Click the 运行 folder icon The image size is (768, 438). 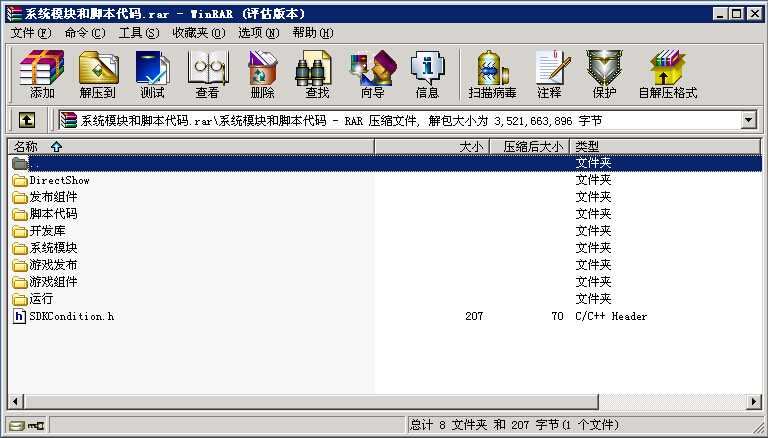[x=20, y=299]
